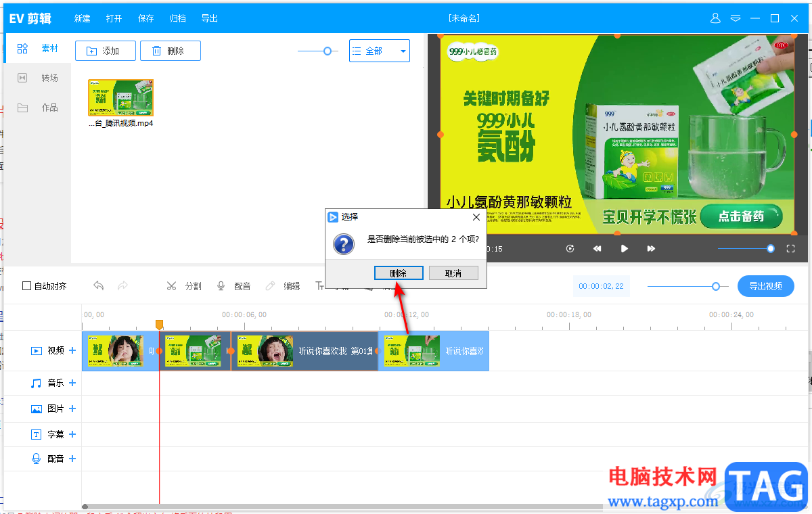Click the 字幕 track T icon
The height and width of the screenshot is (514, 812).
(x=37, y=434)
